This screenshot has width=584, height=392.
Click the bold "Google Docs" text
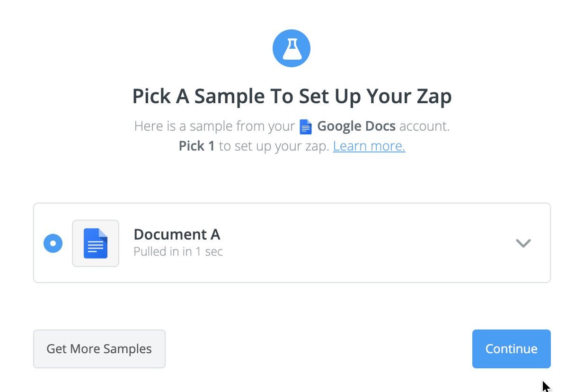tap(356, 126)
